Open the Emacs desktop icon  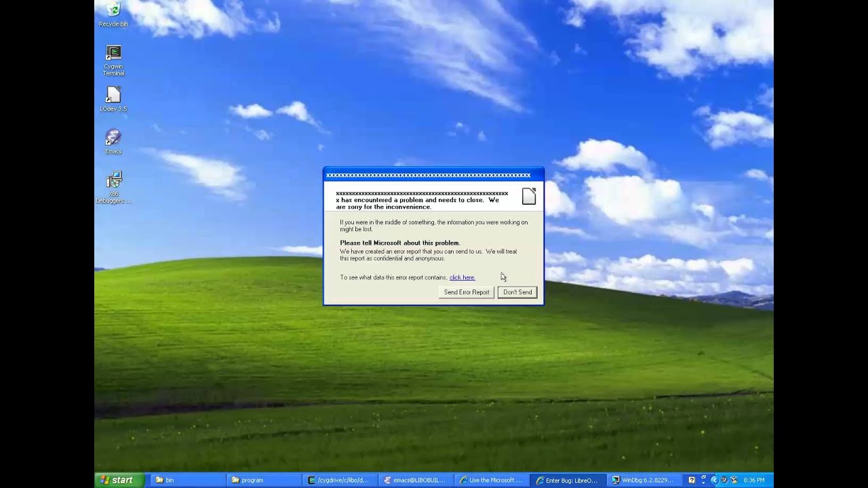coord(113,142)
